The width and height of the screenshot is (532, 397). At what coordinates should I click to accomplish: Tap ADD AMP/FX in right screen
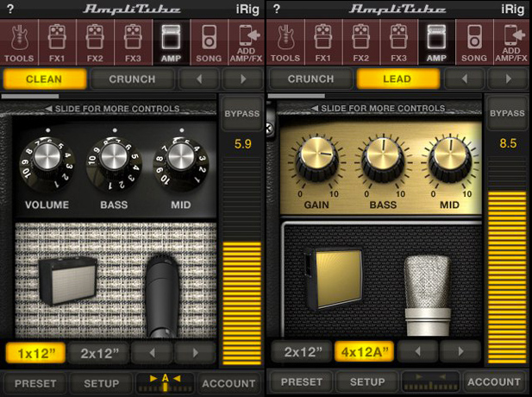click(511, 42)
